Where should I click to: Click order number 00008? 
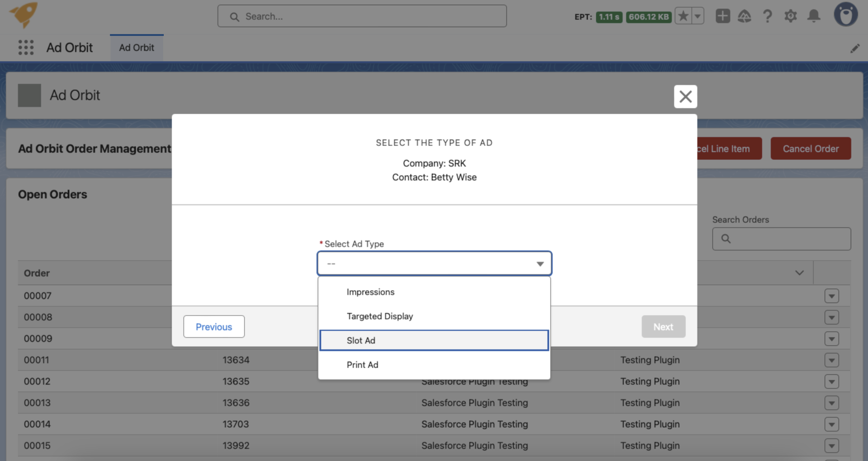click(x=38, y=317)
